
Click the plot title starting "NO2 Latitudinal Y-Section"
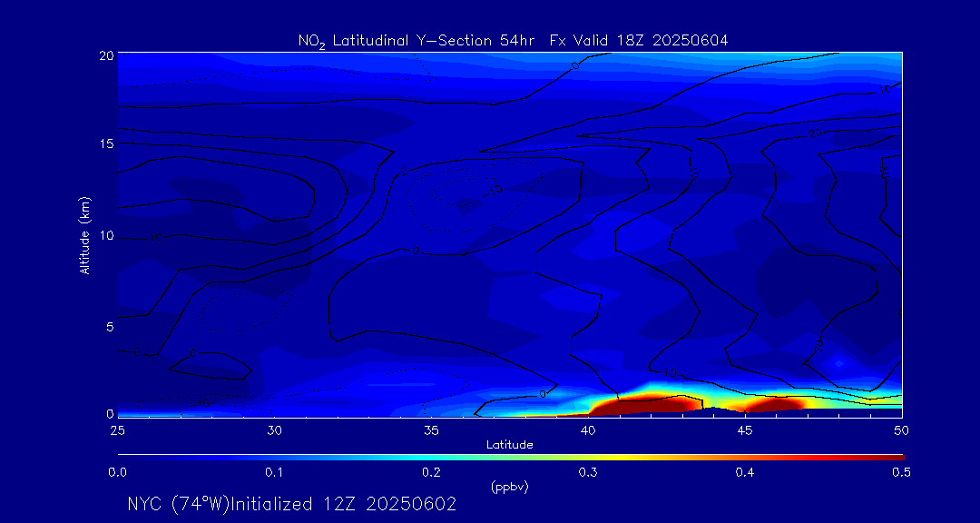(x=513, y=41)
